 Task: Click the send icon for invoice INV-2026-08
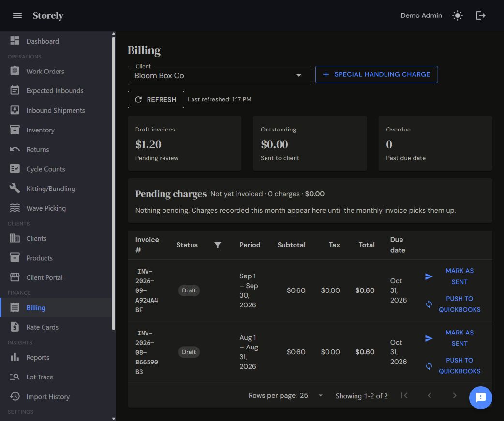click(429, 338)
